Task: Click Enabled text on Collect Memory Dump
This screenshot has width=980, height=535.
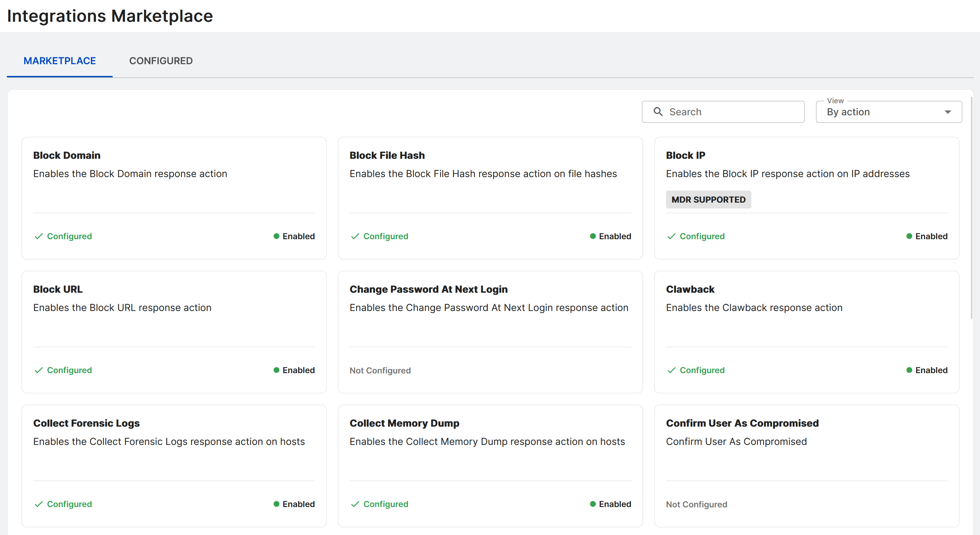Action: pos(615,504)
